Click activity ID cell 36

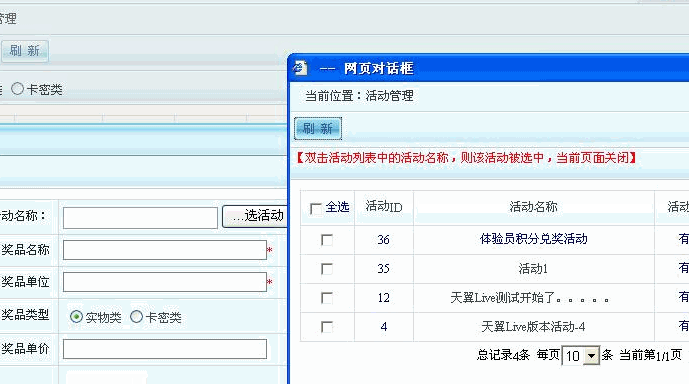[383, 239]
